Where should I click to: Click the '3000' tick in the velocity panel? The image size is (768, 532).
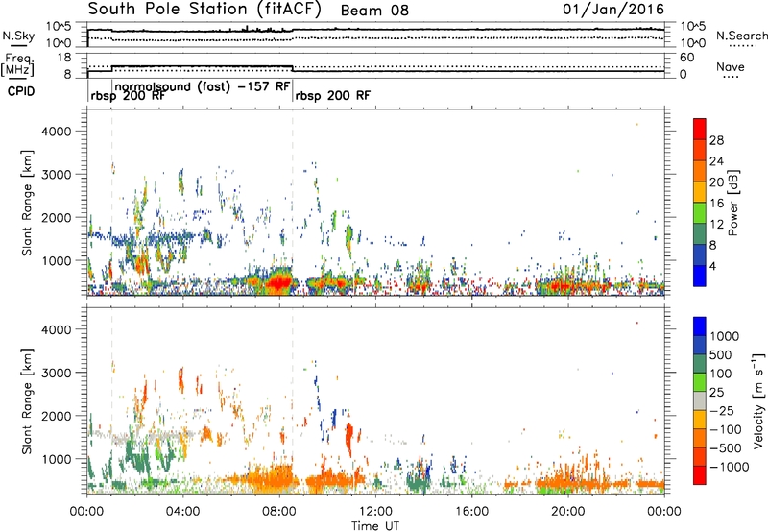[x=56, y=373]
